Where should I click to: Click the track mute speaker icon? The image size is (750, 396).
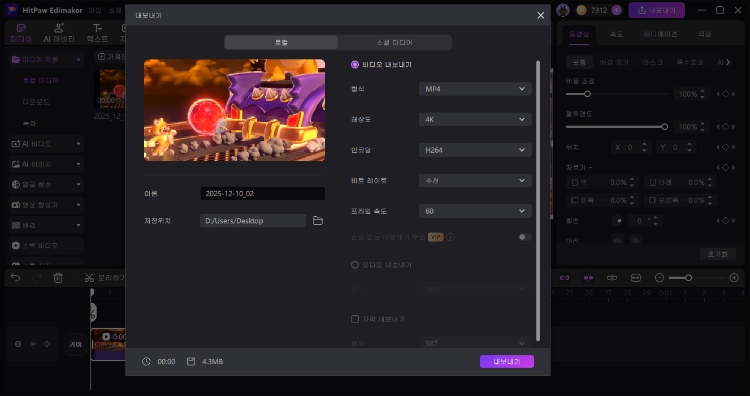tap(47, 344)
